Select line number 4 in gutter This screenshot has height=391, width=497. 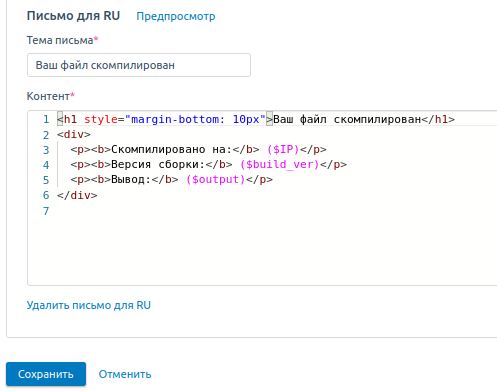click(46, 165)
